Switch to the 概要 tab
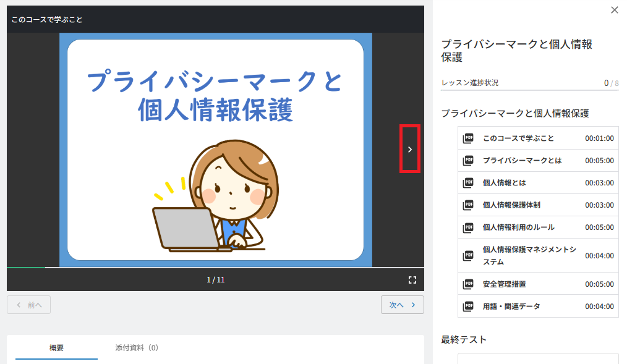627x364 pixels. click(x=56, y=347)
